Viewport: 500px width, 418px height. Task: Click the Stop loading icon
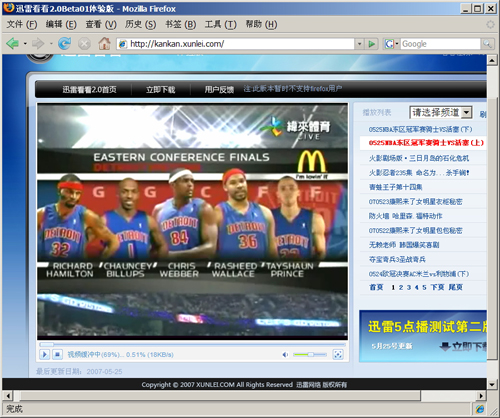pyautogui.click(x=84, y=43)
